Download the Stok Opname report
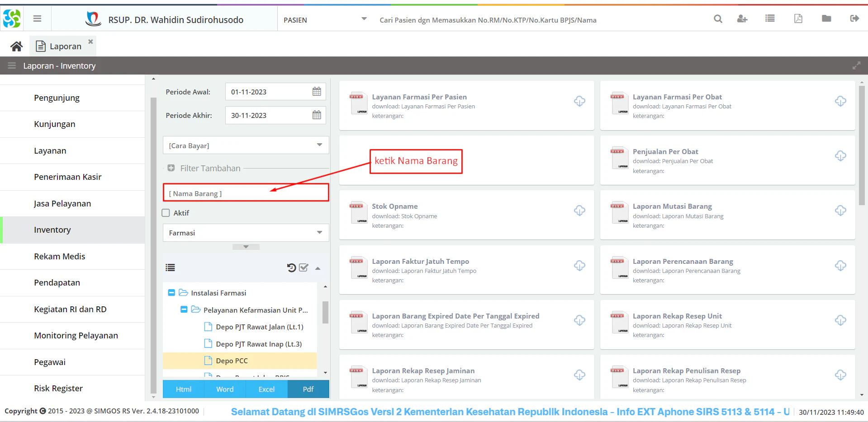868x422 pixels. (579, 211)
